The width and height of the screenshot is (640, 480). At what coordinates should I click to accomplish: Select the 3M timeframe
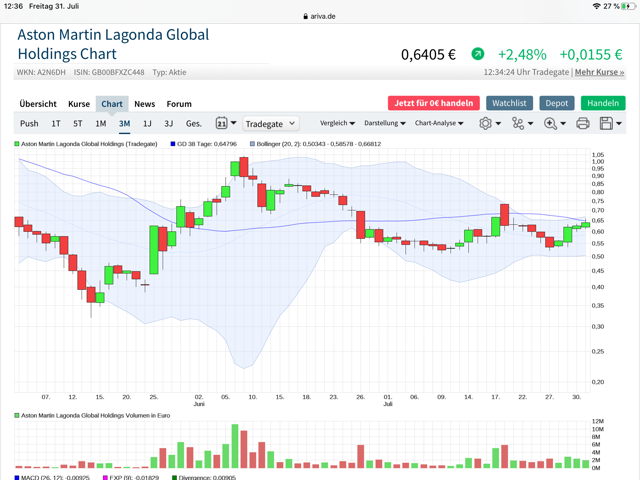click(x=124, y=123)
